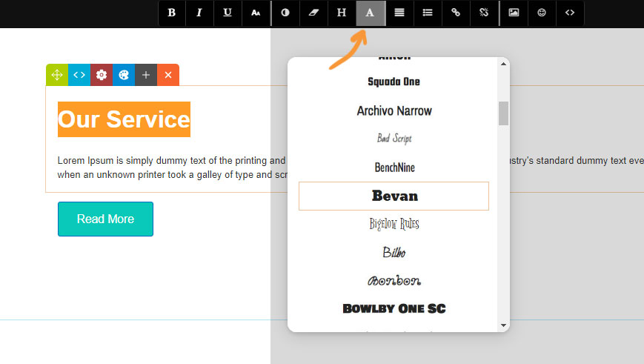Image resolution: width=644 pixels, height=364 pixels.
Task: Click the insert link chain icon
Action: tap(456, 13)
